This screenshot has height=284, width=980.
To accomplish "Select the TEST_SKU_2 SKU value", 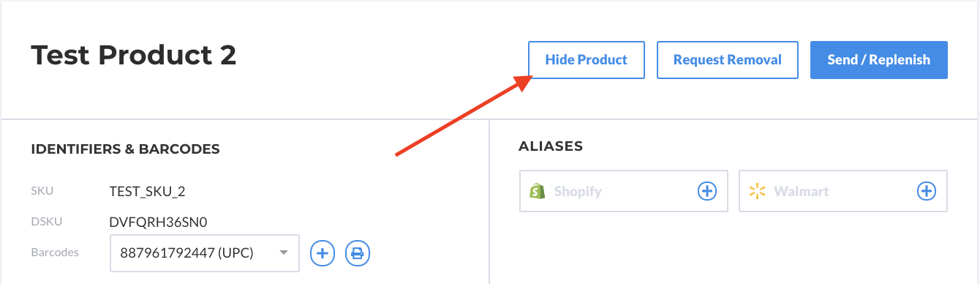I will pyautogui.click(x=147, y=192).
